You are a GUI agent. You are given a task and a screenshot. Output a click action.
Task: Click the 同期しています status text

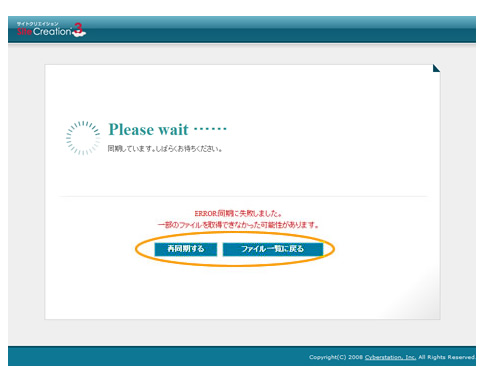tap(165, 149)
